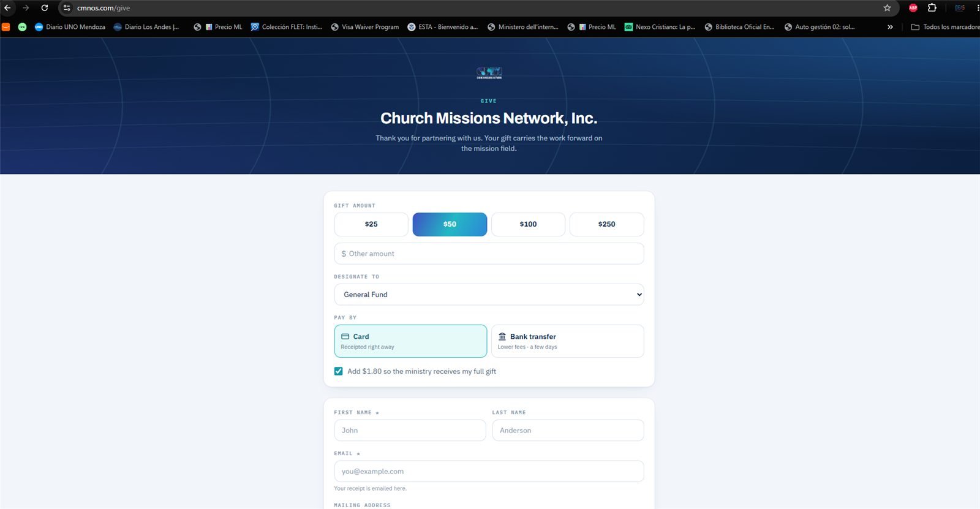980x509 pixels.
Task: Open the Auto gestión 02 bookmark
Action: 820,27
